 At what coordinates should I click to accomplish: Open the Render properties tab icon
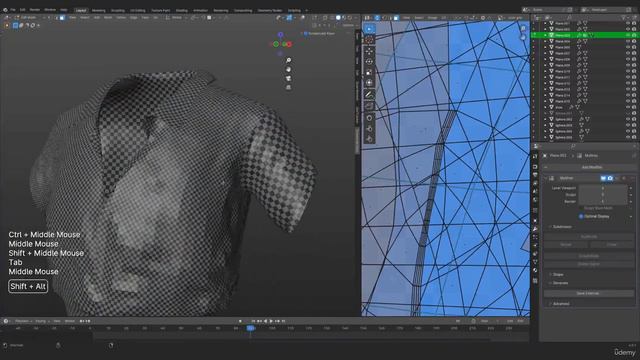click(535, 167)
